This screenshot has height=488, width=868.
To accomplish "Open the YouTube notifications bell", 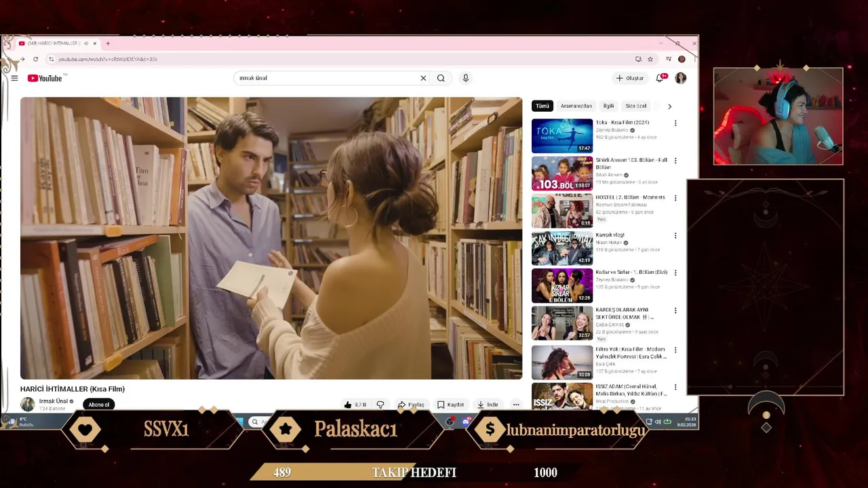I will click(660, 78).
